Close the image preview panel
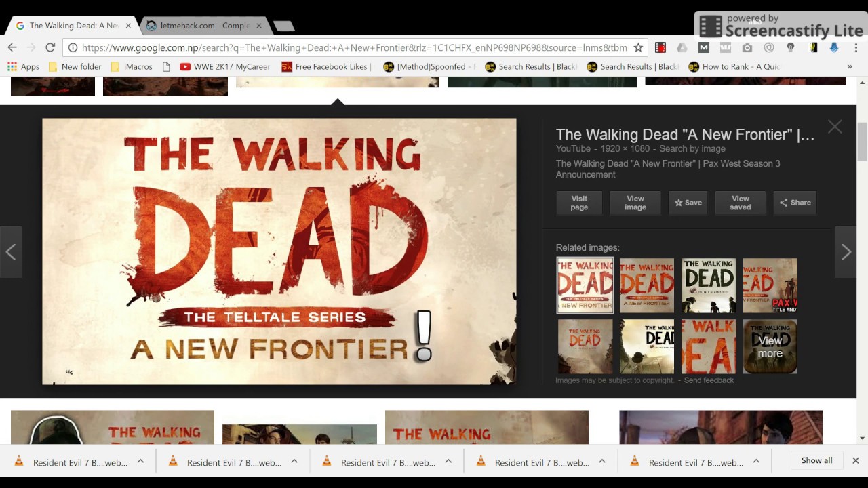868x488 pixels. click(x=835, y=127)
